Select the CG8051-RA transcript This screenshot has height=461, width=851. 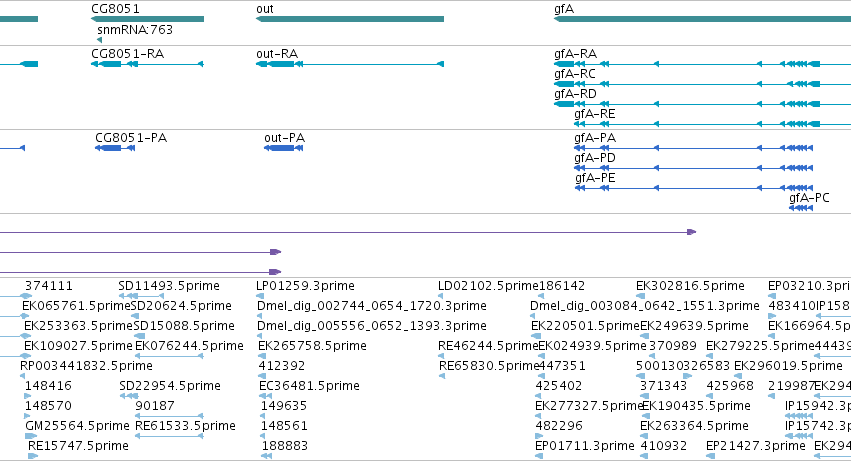pyautogui.click(x=147, y=64)
